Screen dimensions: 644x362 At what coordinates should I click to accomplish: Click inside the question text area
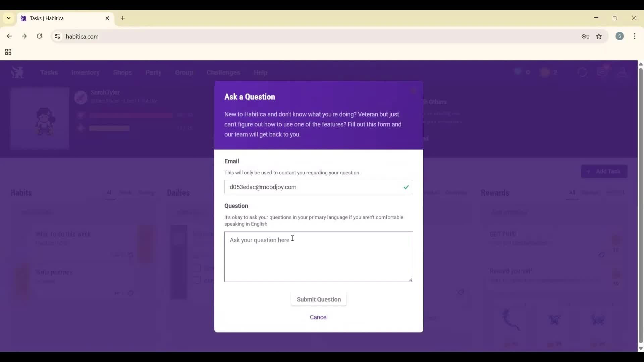point(319,256)
